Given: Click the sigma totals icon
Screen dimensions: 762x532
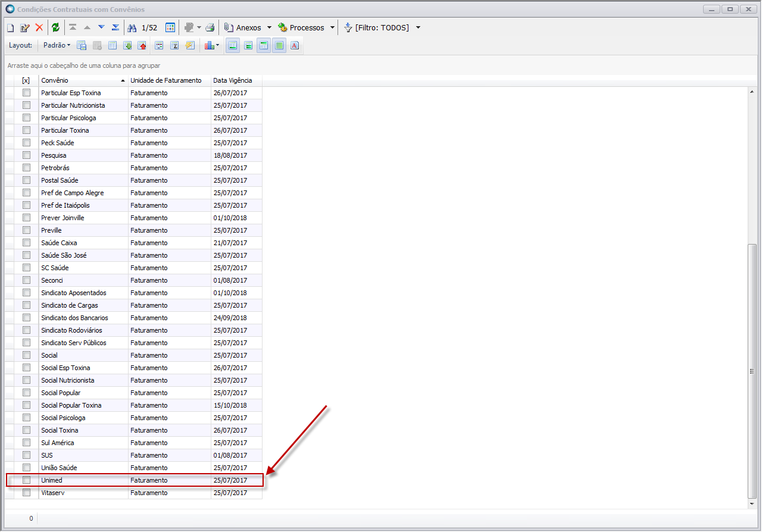Looking at the screenshot, I should 174,45.
